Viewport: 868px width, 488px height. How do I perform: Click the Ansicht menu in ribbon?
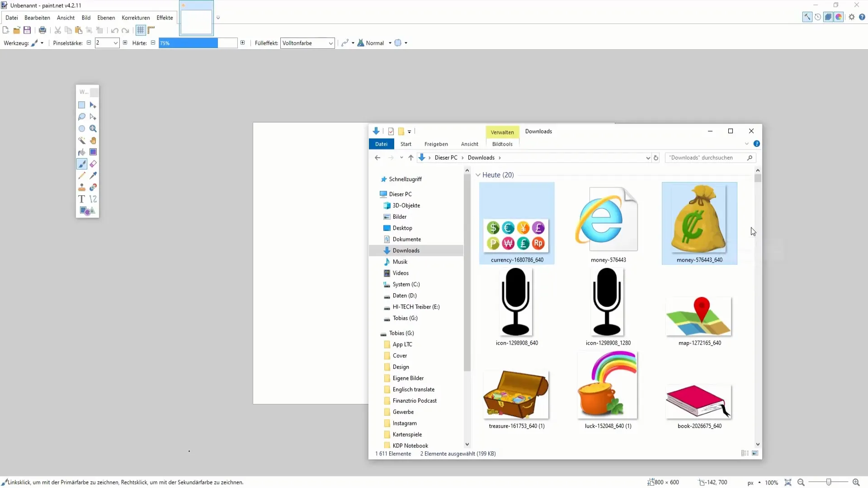470,144
